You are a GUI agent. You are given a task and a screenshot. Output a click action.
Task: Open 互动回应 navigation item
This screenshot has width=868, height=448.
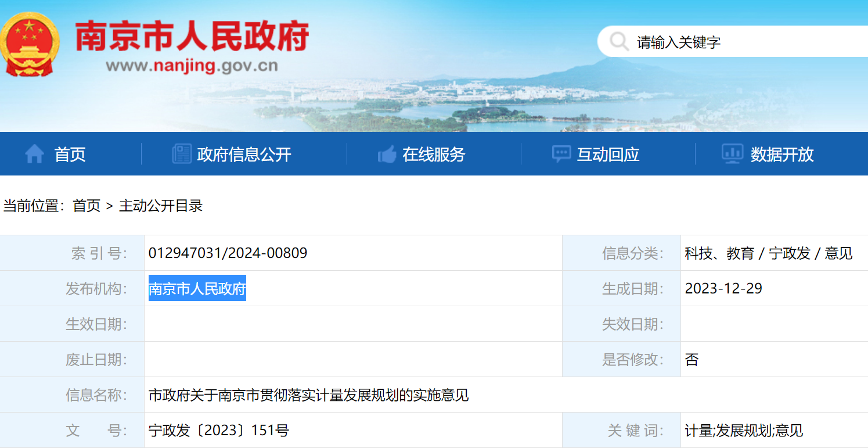coord(608,154)
